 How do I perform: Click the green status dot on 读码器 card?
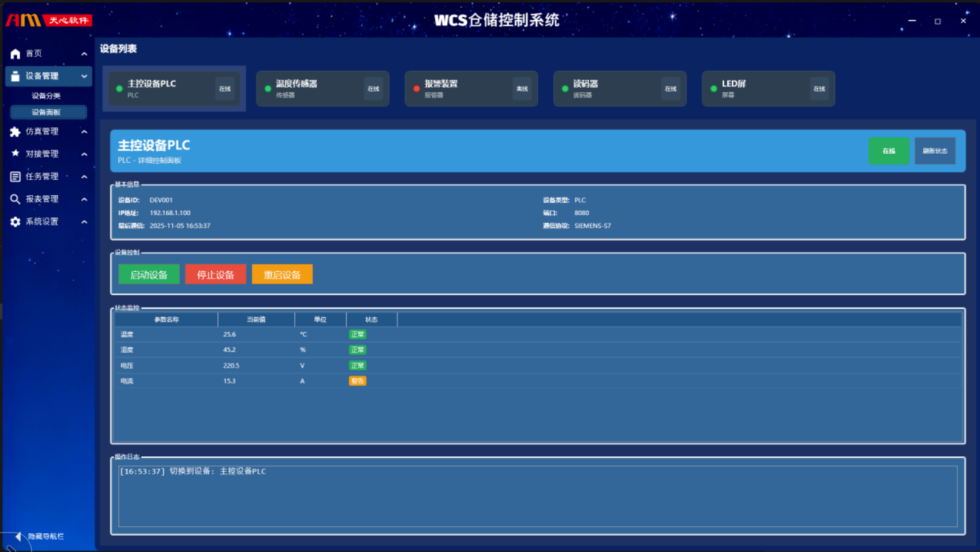click(x=566, y=89)
